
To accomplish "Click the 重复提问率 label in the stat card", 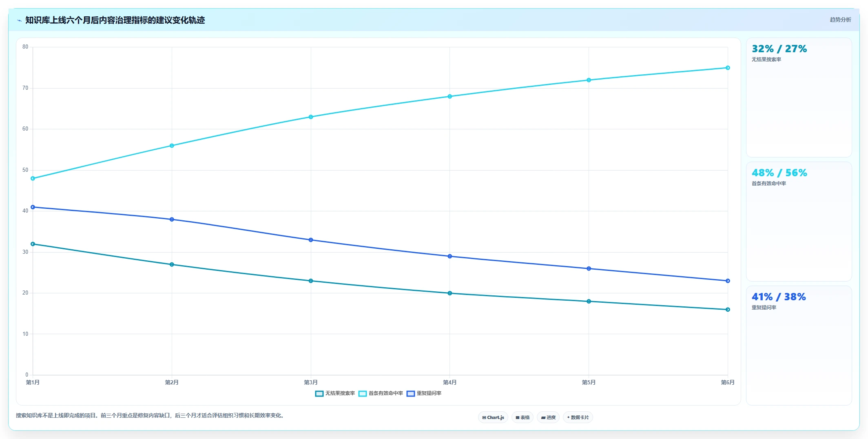I will pos(764,308).
